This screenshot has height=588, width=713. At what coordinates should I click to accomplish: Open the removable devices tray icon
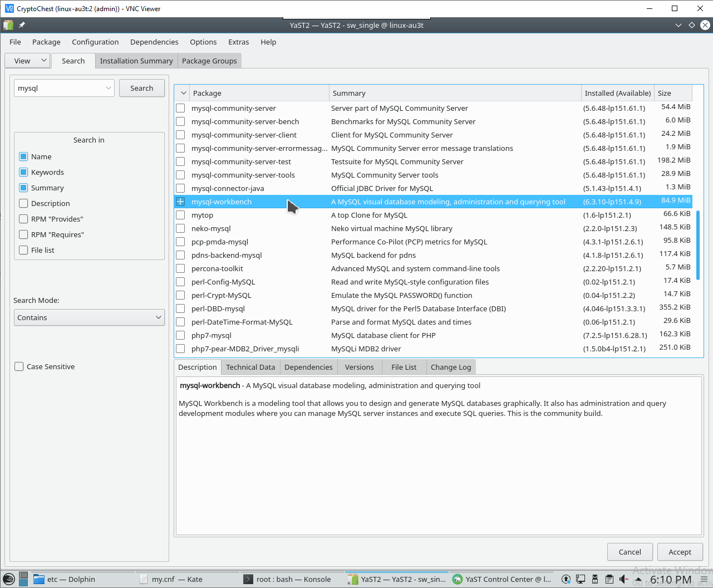tap(595, 579)
